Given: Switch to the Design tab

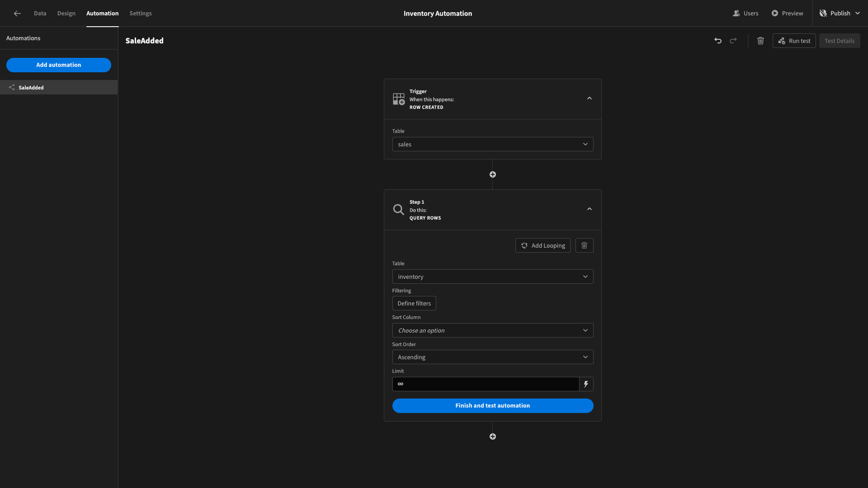Looking at the screenshot, I should click(66, 14).
